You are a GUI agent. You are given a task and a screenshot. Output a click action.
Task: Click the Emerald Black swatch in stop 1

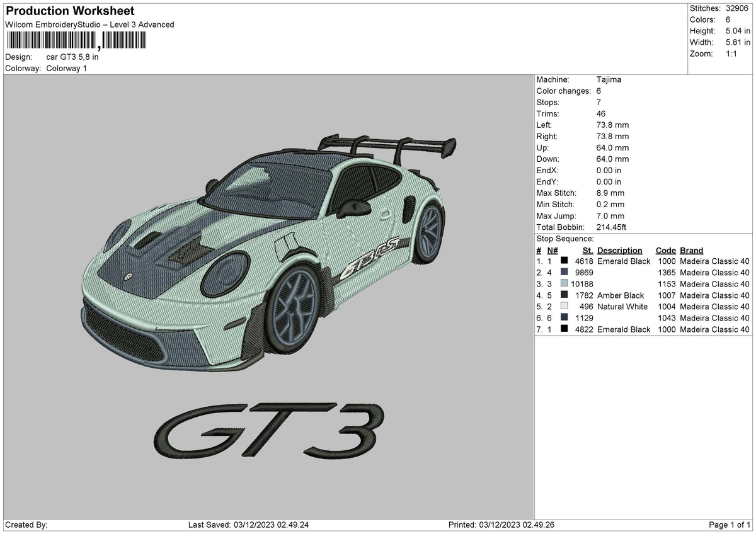pos(564,261)
